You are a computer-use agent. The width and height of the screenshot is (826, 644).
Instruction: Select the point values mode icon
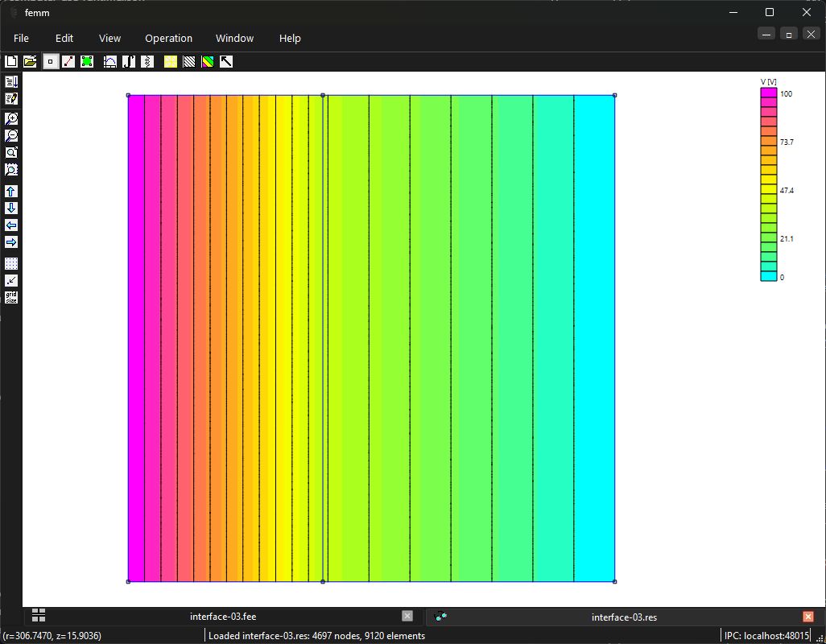point(51,62)
